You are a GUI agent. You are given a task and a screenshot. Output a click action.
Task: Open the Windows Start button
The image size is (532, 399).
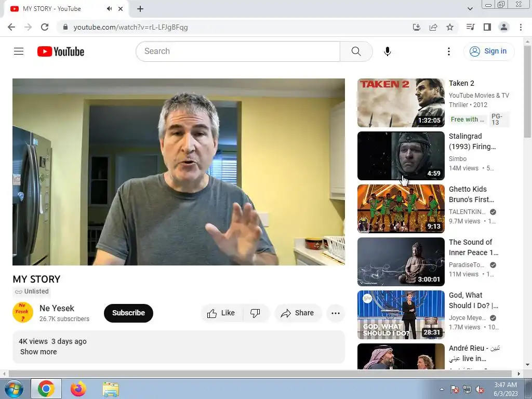point(14,389)
